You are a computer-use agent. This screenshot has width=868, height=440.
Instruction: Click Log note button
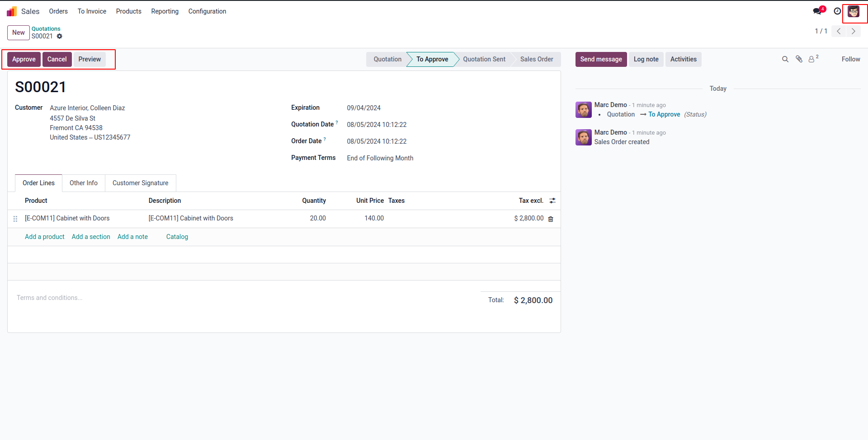point(646,59)
